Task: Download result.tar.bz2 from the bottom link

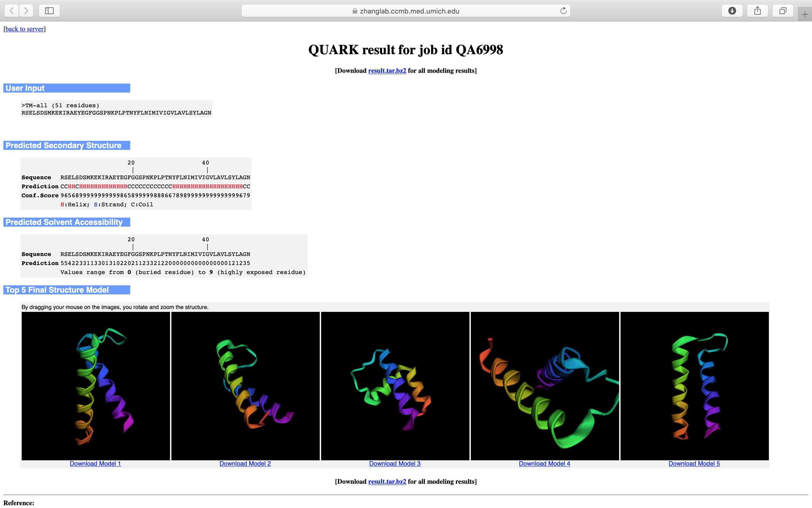Action: [x=387, y=481]
